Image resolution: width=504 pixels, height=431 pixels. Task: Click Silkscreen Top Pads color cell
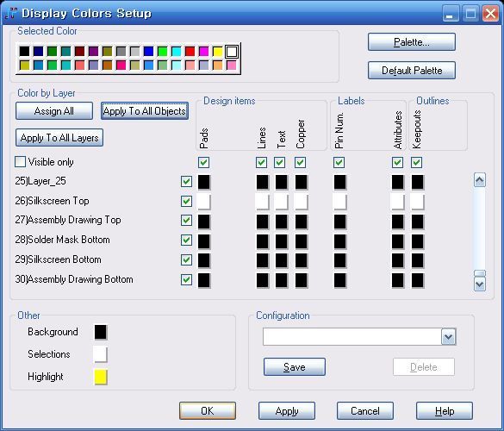click(x=204, y=202)
